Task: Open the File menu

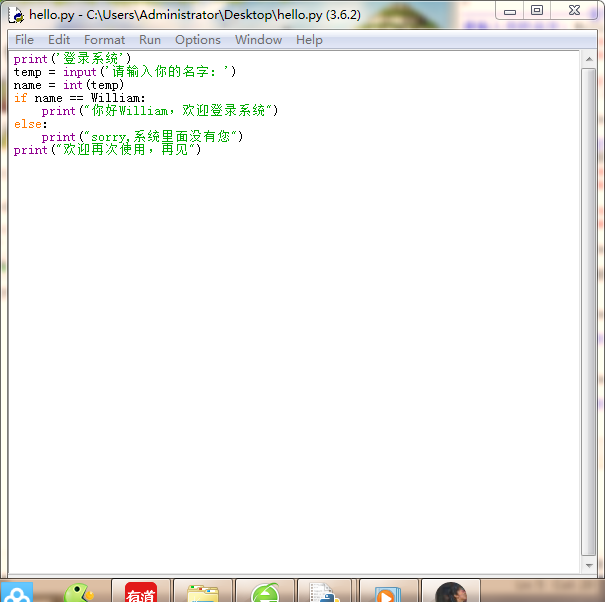Action: click(24, 40)
